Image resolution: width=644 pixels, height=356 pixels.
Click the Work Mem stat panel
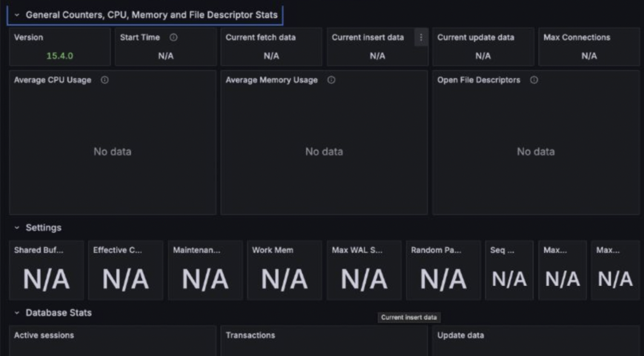coord(284,271)
